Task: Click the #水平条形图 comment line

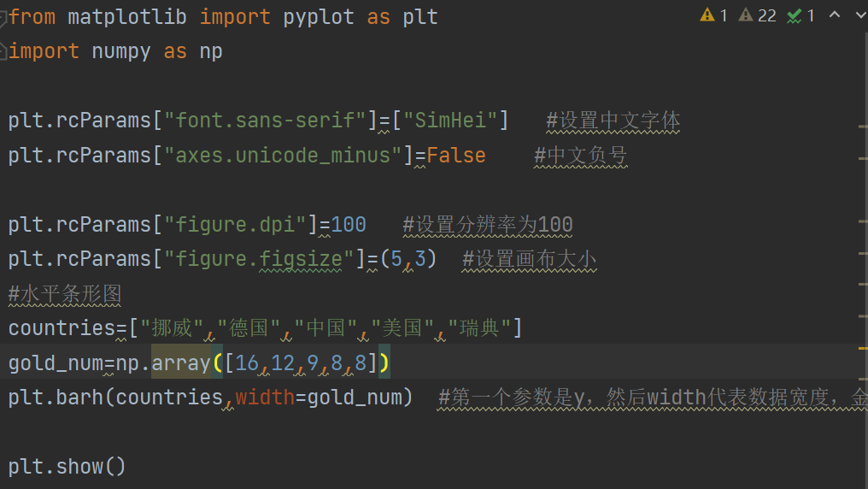Action: point(65,294)
